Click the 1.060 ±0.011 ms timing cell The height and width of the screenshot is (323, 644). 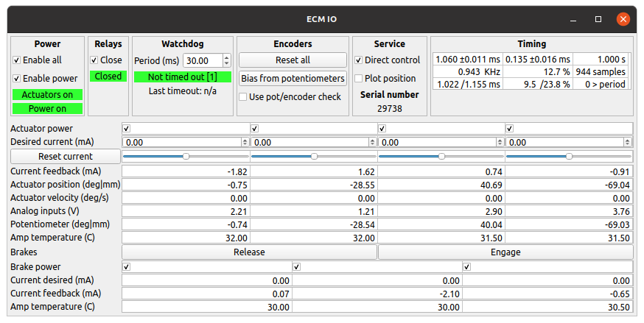tap(468, 60)
